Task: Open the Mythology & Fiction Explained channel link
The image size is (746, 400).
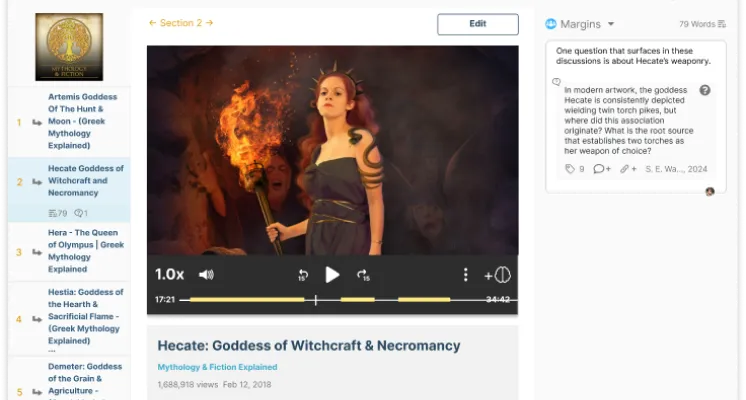Action: 217,367
